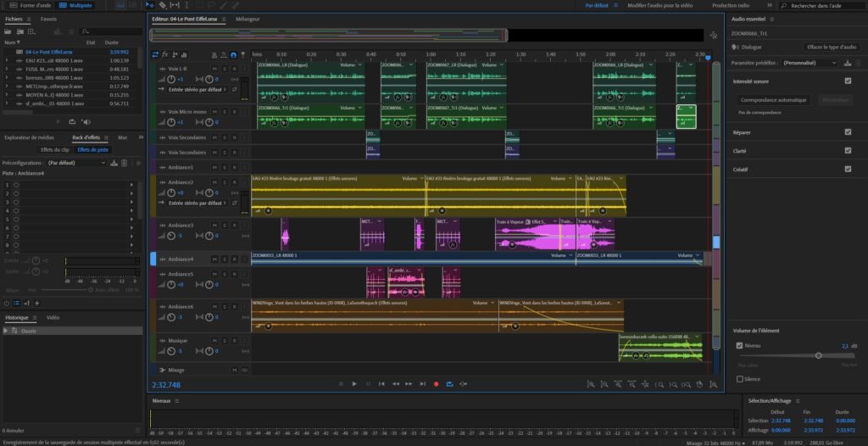Show the fx effects view in editor
The height and width of the screenshot is (446, 868).
pyautogui.click(x=165, y=55)
